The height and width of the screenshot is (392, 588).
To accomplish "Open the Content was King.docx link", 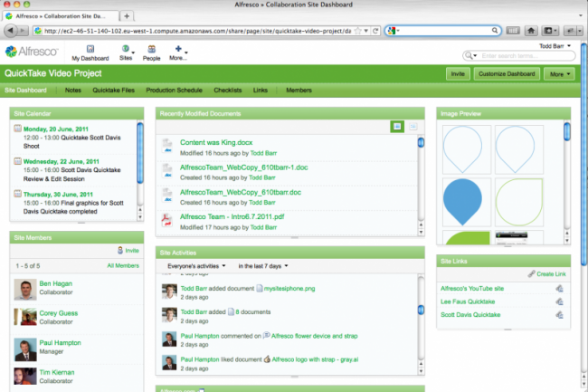I will point(216,142).
